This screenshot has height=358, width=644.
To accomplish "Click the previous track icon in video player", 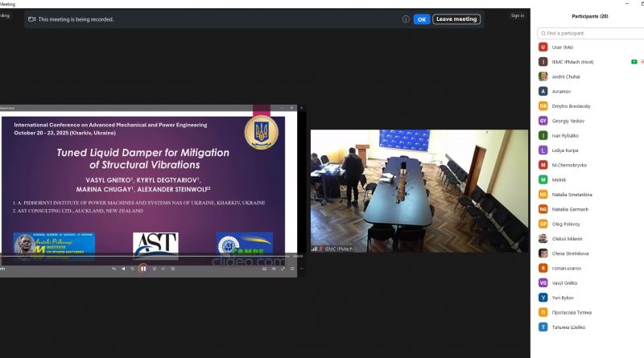I will click(116, 269).
